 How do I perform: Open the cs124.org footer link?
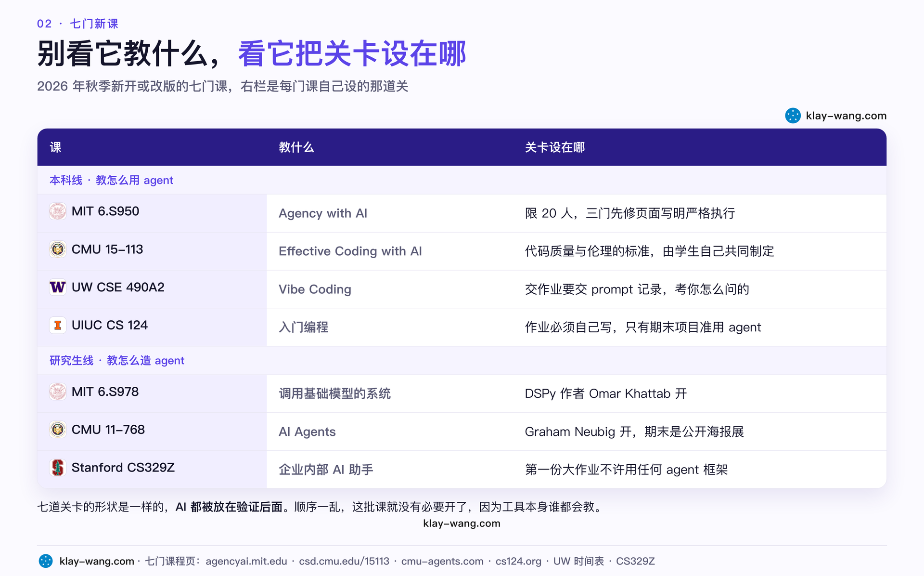pos(518,561)
